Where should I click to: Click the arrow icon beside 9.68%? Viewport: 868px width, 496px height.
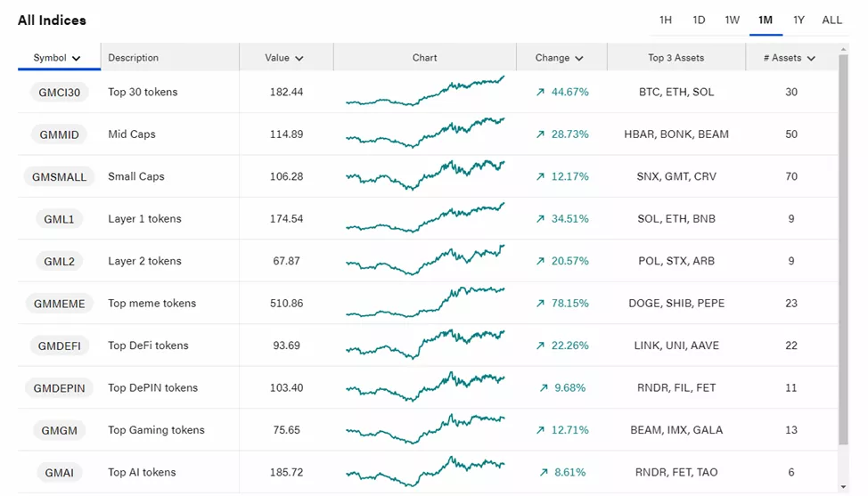pyautogui.click(x=544, y=388)
